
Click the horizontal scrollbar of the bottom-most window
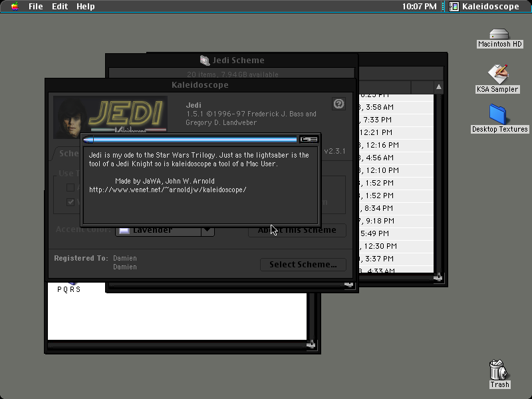(x=177, y=345)
